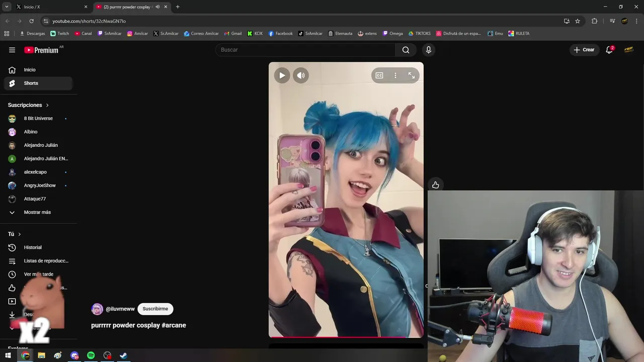The image size is (644, 362).
Task: Open TIKTOKS bookmark folder
Action: (420, 34)
